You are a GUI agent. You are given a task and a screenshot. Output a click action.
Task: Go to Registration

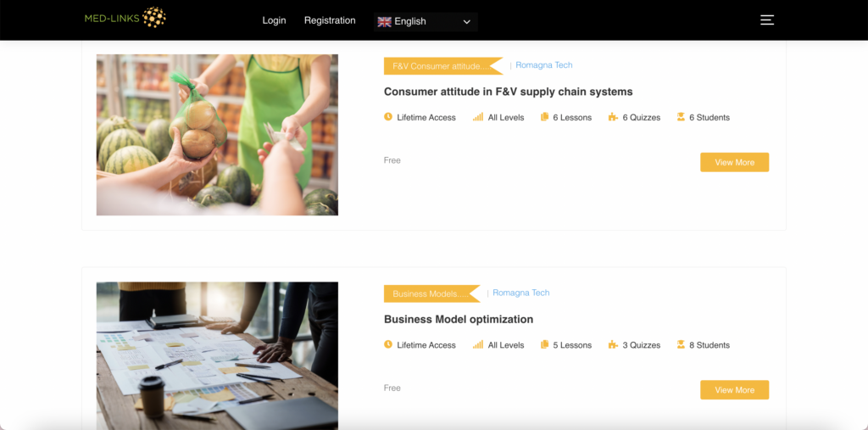[330, 20]
